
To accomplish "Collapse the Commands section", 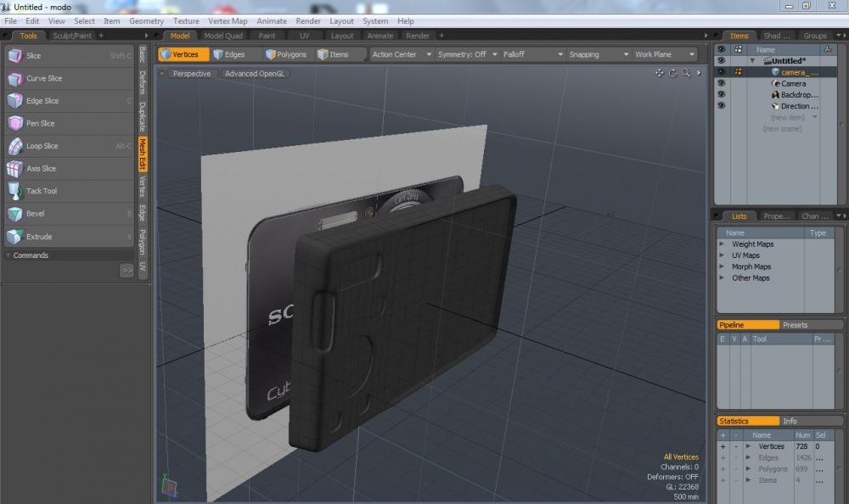I will 8,255.
